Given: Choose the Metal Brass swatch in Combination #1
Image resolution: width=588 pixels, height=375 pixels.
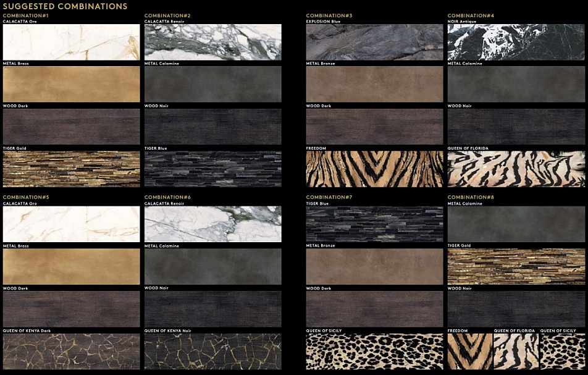Looking at the screenshot, I should [71, 84].
